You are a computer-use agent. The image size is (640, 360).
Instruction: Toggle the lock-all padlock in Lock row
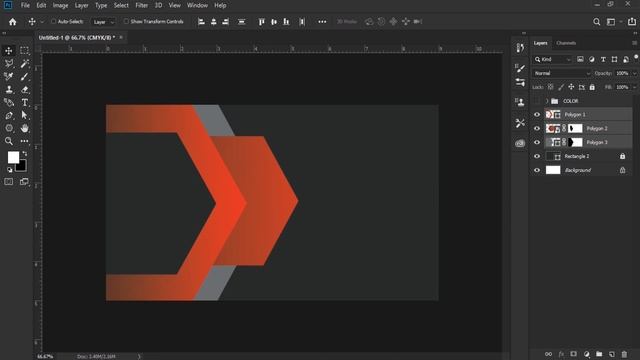coord(592,87)
